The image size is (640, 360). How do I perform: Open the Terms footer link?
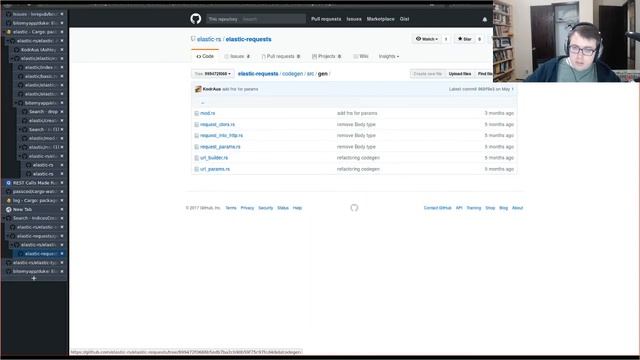pos(231,208)
